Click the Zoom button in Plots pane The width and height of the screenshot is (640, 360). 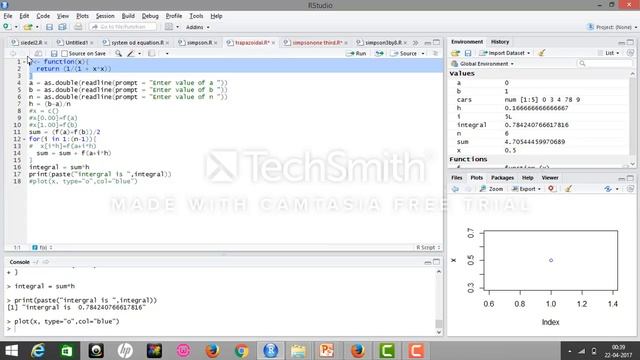491,189
